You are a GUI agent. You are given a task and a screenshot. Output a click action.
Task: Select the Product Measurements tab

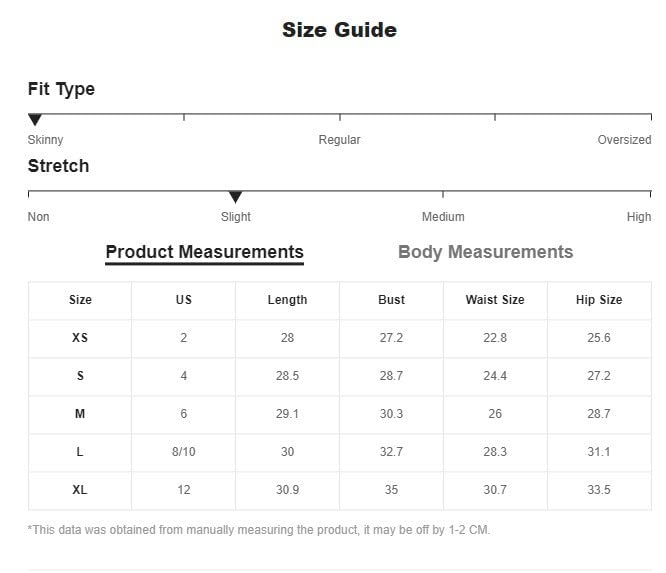coord(204,252)
